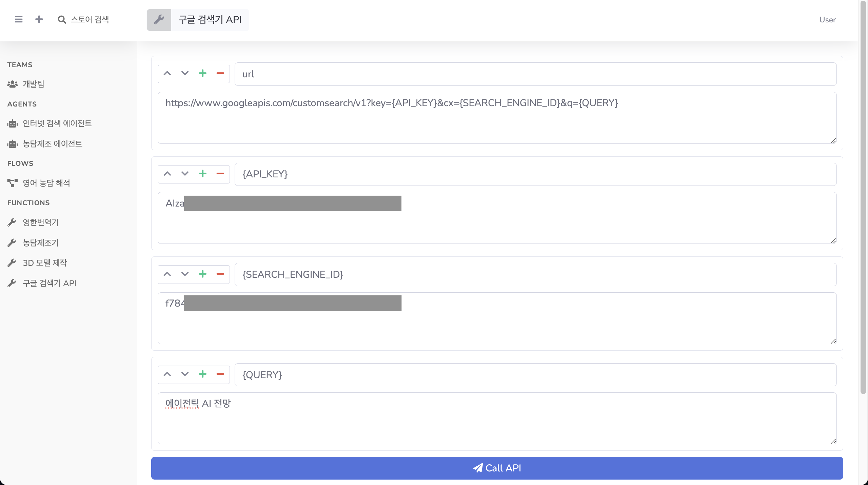Click the 에이전틱 AI 전망 query textarea
Screen dimensions: 868x485
click(x=497, y=418)
